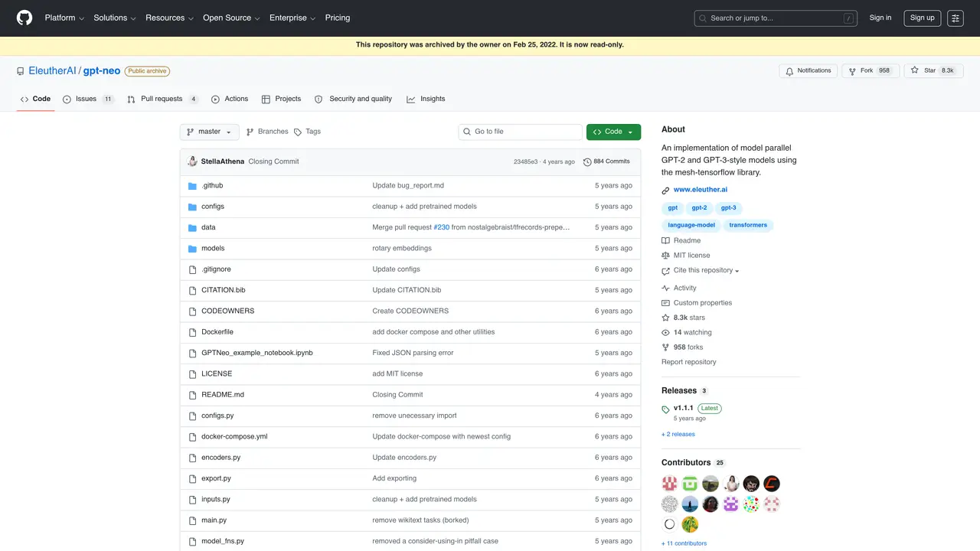
Task: Click the data folder icon
Action: pos(193,227)
